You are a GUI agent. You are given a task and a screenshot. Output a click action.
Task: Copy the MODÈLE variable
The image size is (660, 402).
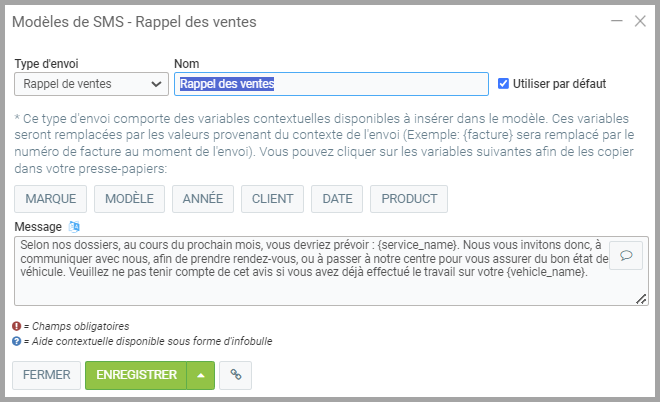point(129,199)
